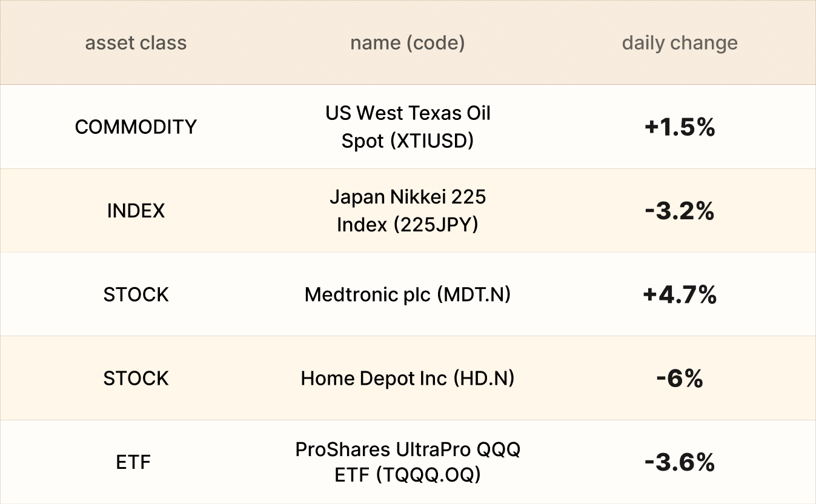This screenshot has height=504, width=816.
Task: Click the -3.6% daily change value
Action: (x=680, y=463)
